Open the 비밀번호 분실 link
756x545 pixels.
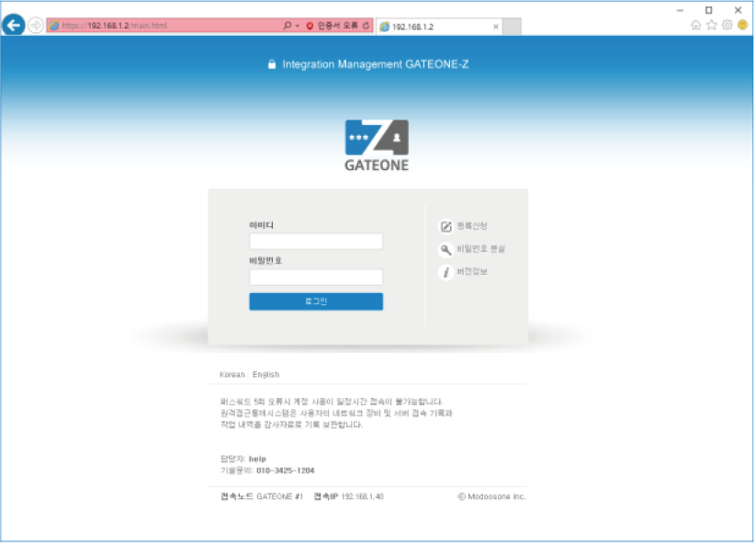coord(481,249)
